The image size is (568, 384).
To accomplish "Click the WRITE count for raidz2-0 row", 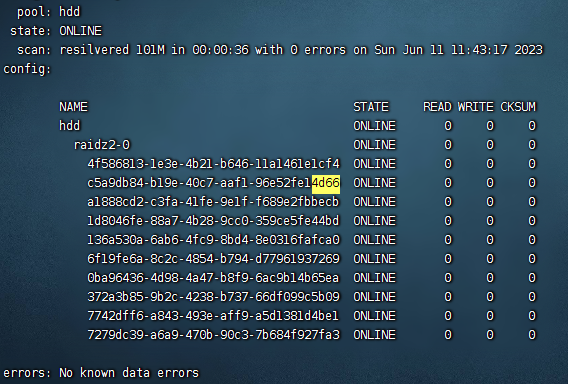I will pyautogui.click(x=490, y=145).
